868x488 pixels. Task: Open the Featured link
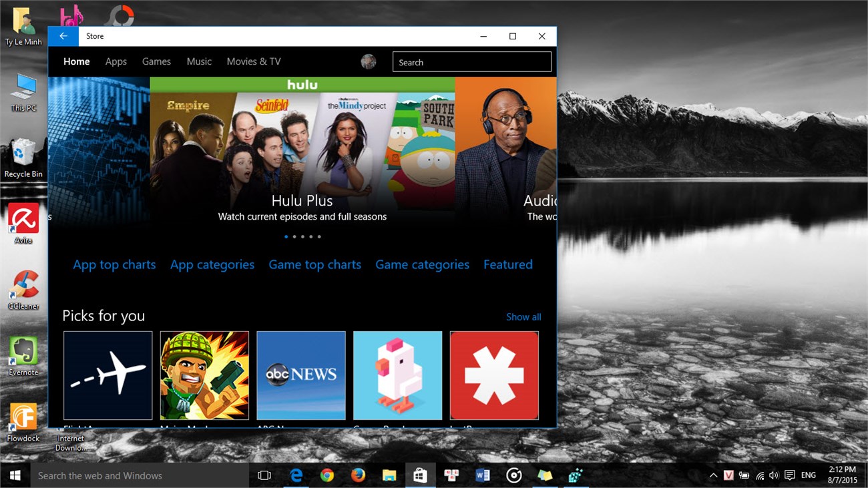[508, 264]
